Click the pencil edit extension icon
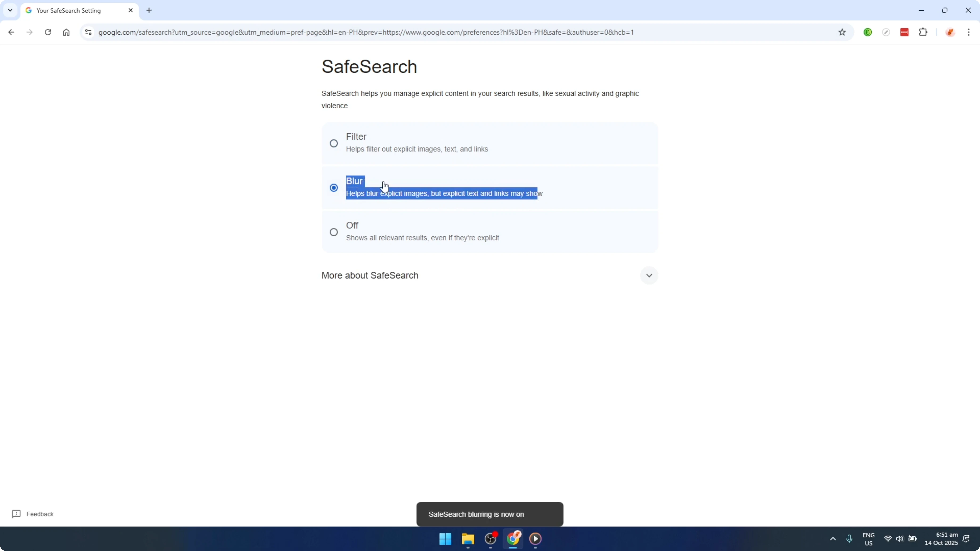The image size is (980, 551). (887, 32)
